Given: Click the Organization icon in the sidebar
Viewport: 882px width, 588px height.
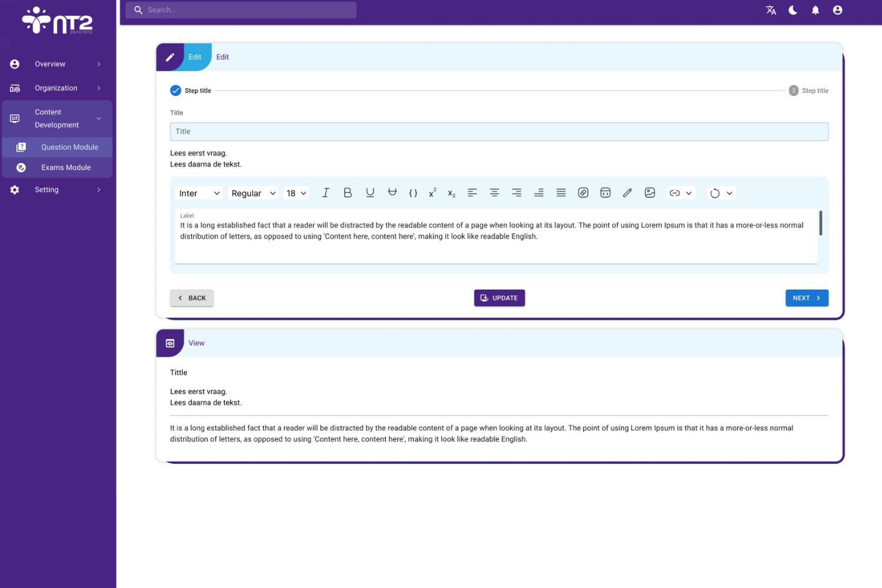Looking at the screenshot, I should point(15,88).
